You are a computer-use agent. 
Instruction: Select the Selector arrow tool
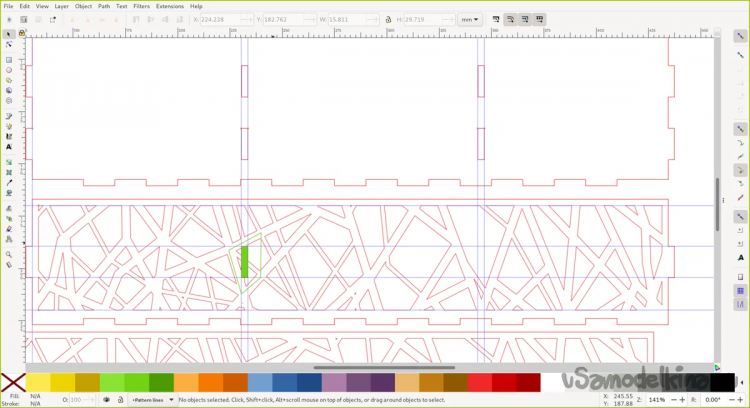[x=9, y=34]
